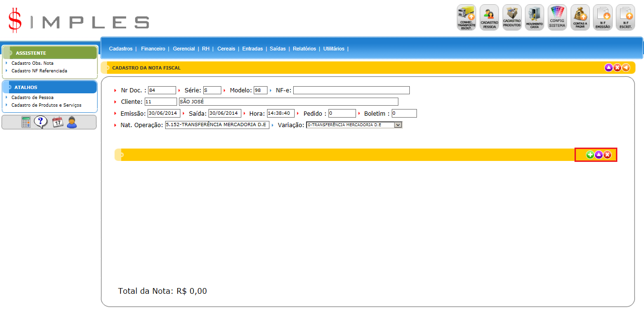Click green plus button to add item
This screenshot has height=309, width=644.
coord(590,155)
